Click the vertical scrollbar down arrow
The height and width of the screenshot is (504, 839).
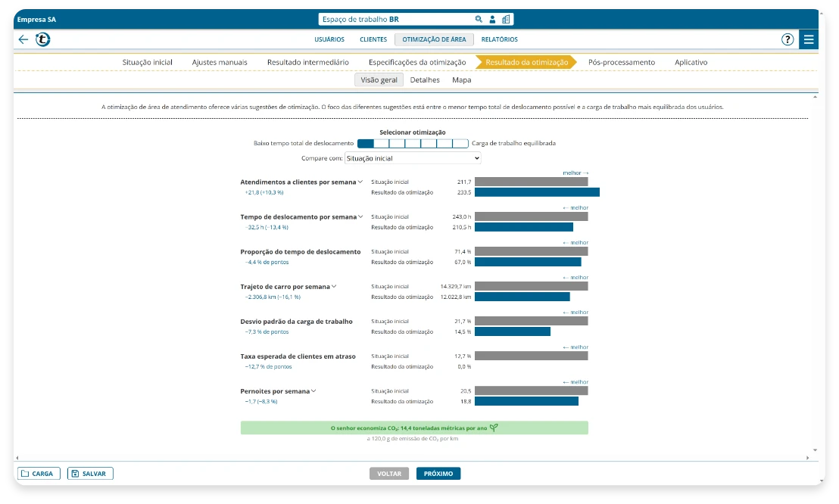(x=815, y=450)
